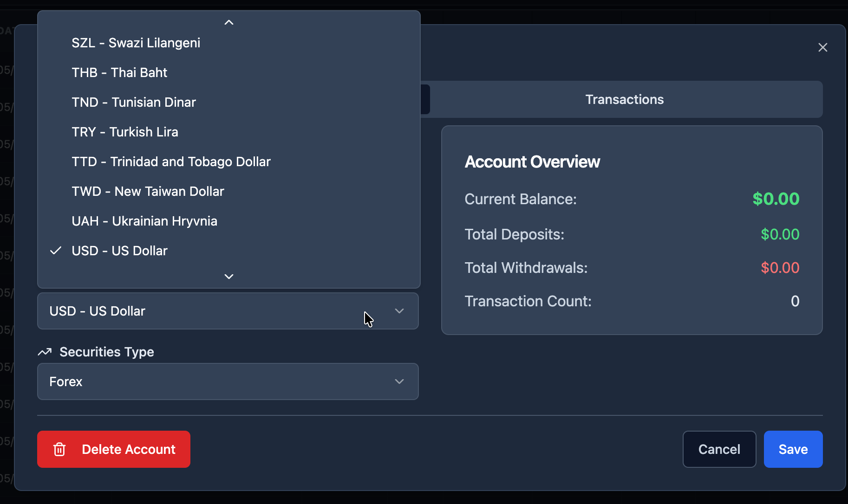848x504 pixels.
Task: Select THB - Thai Baht currency
Action: coord(229,72)
